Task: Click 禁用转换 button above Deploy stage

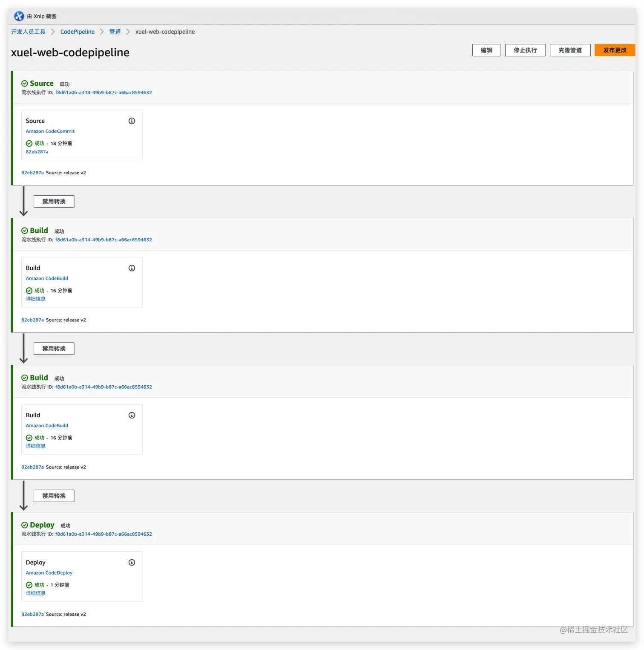Action: (x=54, y=496)
